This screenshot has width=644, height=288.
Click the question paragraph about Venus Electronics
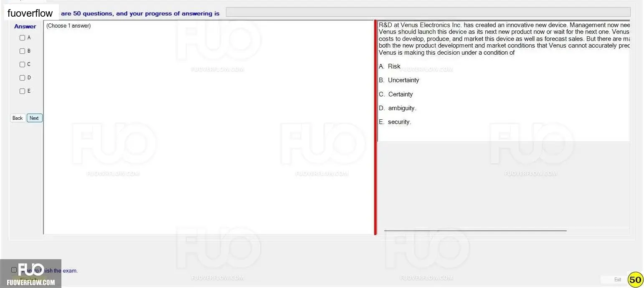[x=504, y=39]
